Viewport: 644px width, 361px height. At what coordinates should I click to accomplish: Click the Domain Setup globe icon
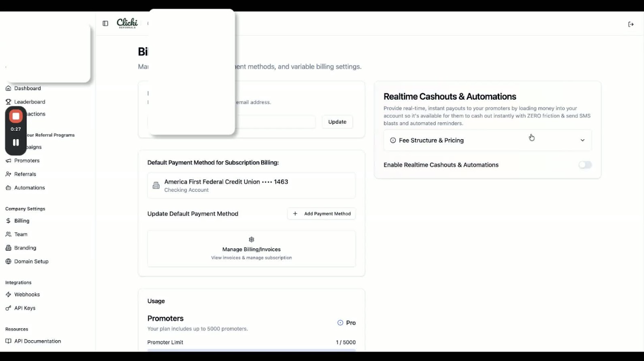coord(8,262)
